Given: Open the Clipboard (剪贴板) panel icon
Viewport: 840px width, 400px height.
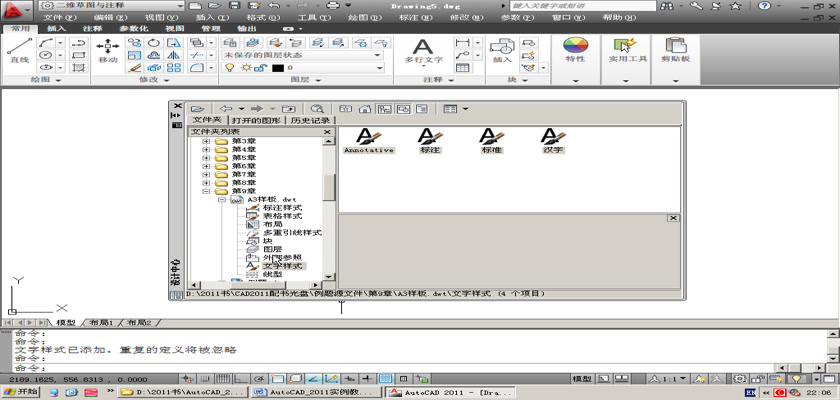Looking at the screenshot, I should [x=675, y=50].
